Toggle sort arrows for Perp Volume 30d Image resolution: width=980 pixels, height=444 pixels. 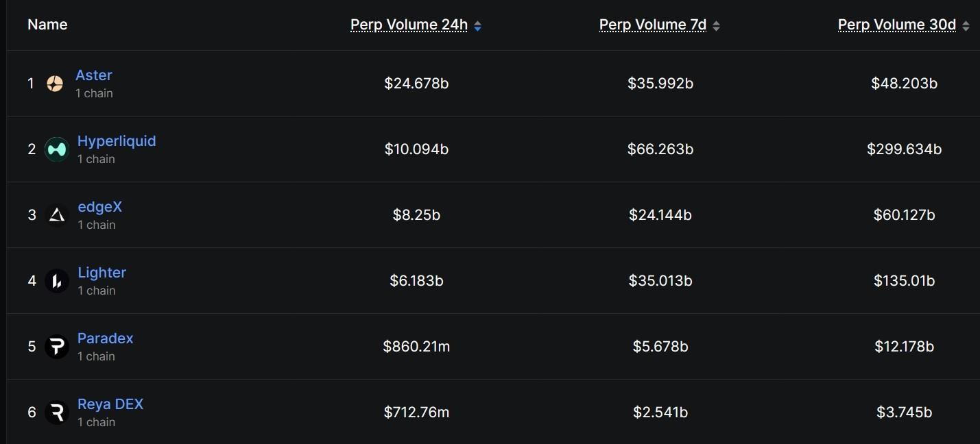(x=966, y=26)
